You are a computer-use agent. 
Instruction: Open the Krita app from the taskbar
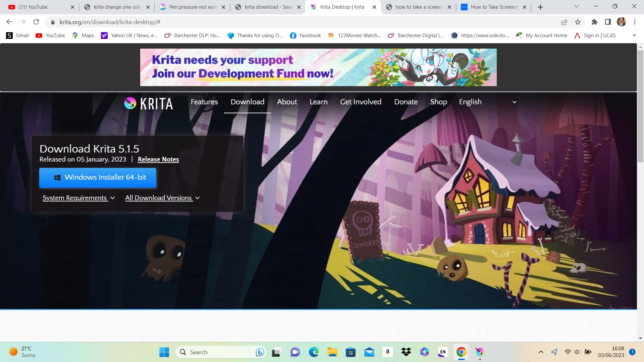click(480, 352)
